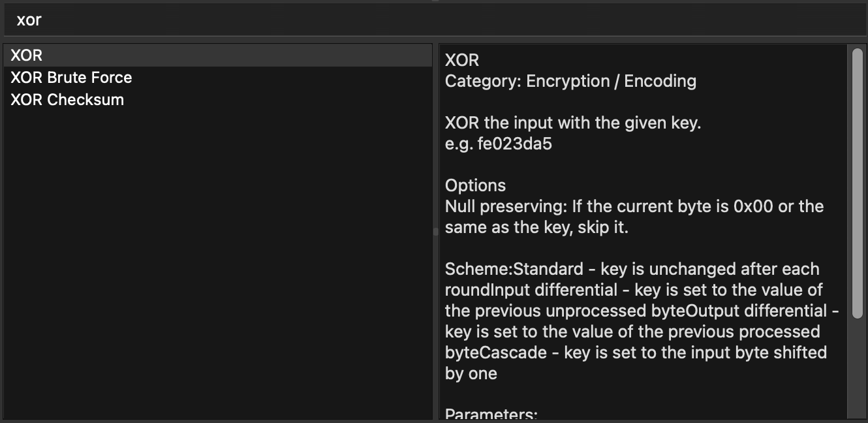Click the "XOR the input with the given key" sentence

coord(572,123)
